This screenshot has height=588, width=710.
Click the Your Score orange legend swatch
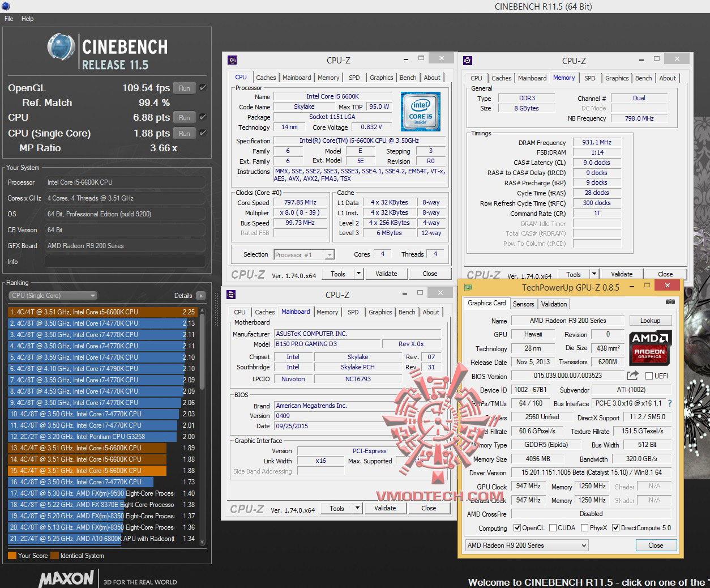coord(12,556)
